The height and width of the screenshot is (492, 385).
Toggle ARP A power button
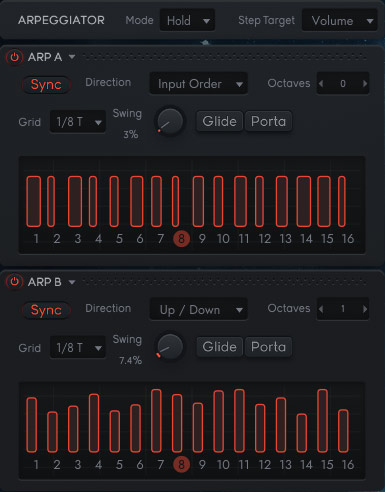tap(14, 57)
